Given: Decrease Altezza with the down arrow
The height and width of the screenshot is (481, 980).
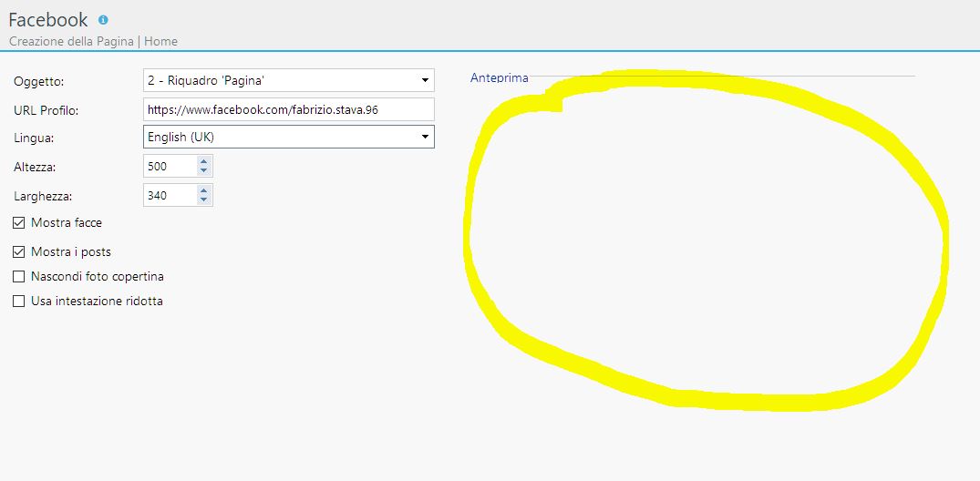Looking at the screenshot, I should [203, 171].
